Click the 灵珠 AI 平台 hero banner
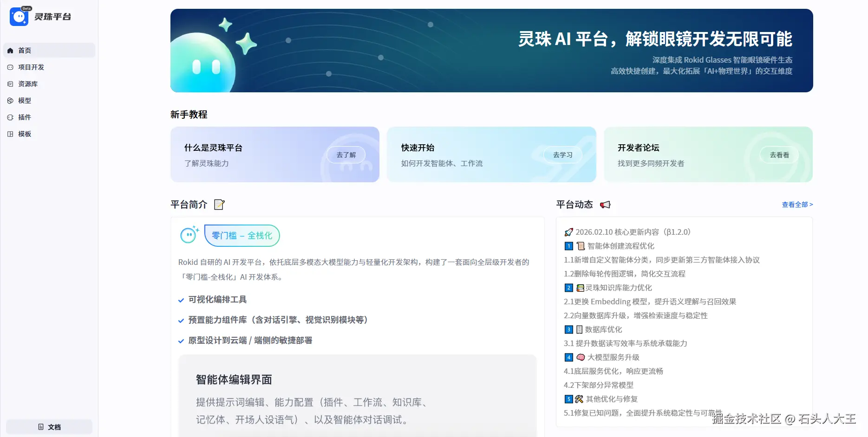 pos(492,51)
